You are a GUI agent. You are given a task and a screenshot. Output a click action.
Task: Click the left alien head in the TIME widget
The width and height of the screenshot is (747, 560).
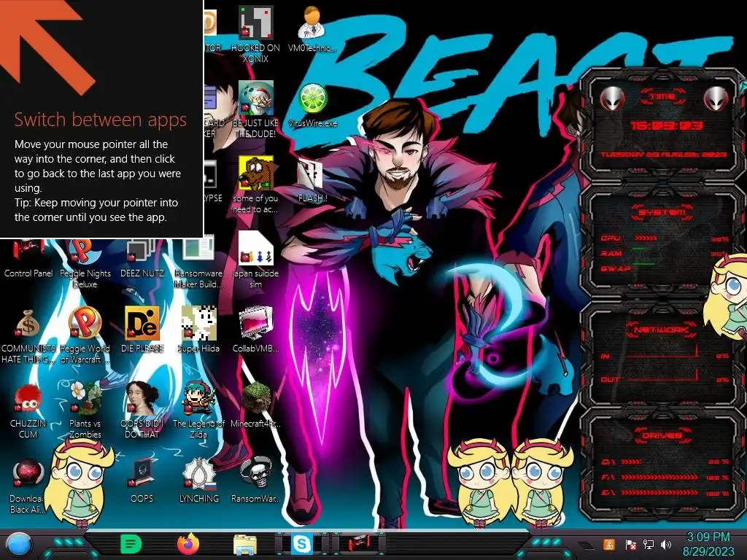point(612,98)
